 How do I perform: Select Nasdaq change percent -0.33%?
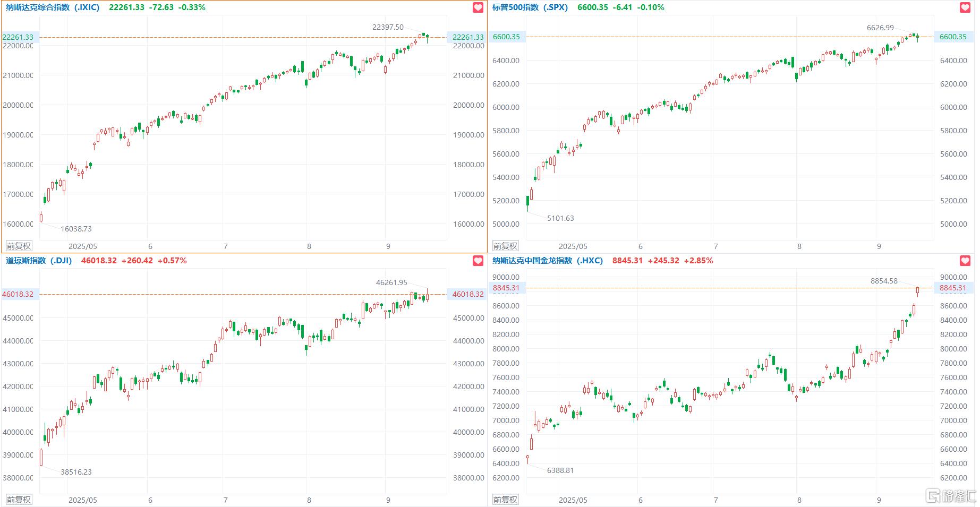(192, 7)
